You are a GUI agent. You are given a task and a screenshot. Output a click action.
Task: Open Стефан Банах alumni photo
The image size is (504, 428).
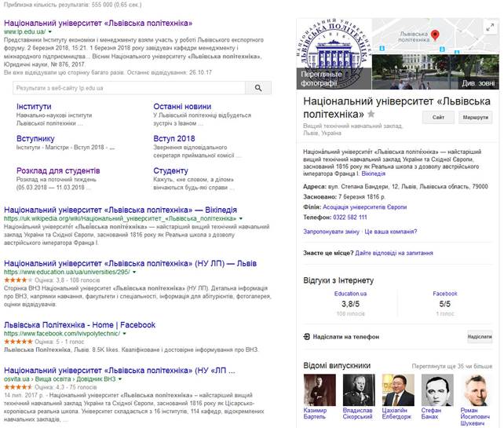coord(437,390)
